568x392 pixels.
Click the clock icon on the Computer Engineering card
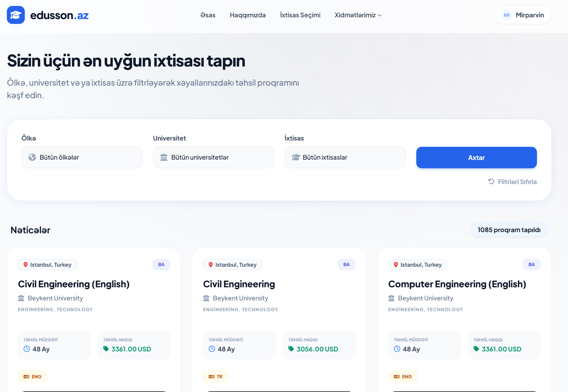(x=397, y=349)
